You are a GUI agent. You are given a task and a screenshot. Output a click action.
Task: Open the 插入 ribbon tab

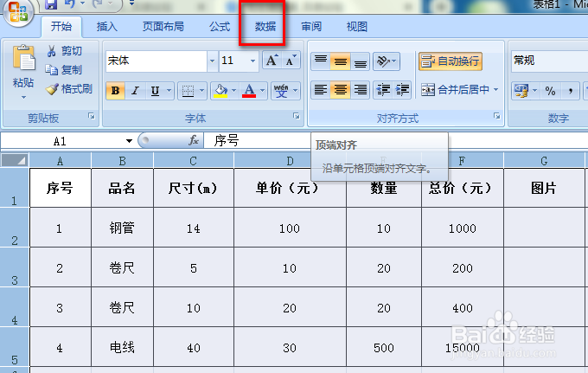coord(107,26)
